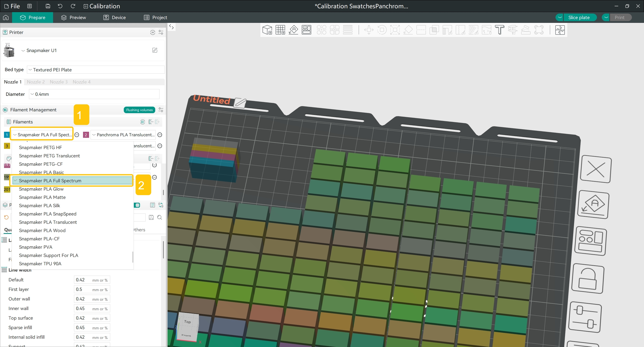Switch to the Project tab
Viewport: 644px width, 347px height.
pyautogui.click(x=155, y=18)
